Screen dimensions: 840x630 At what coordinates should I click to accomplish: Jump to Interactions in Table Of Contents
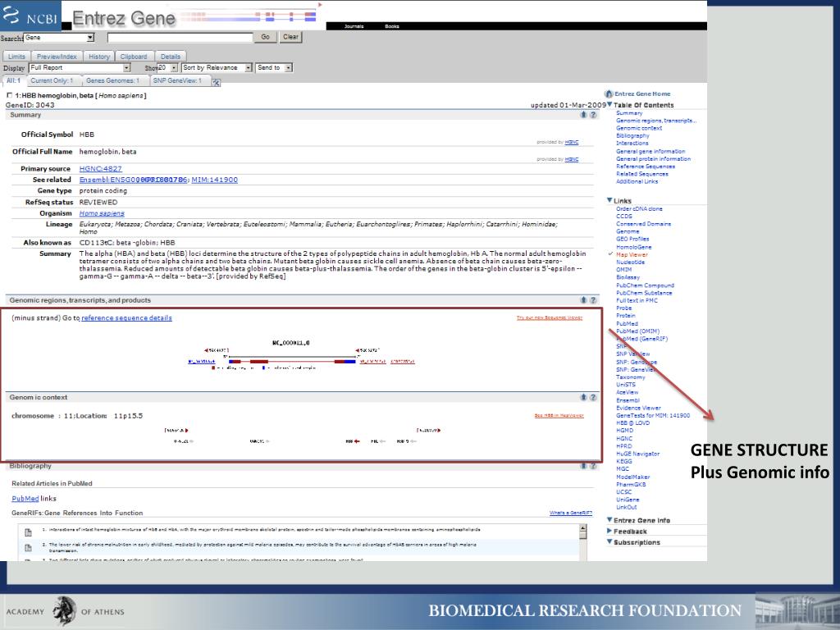click(x=632, y=143)
